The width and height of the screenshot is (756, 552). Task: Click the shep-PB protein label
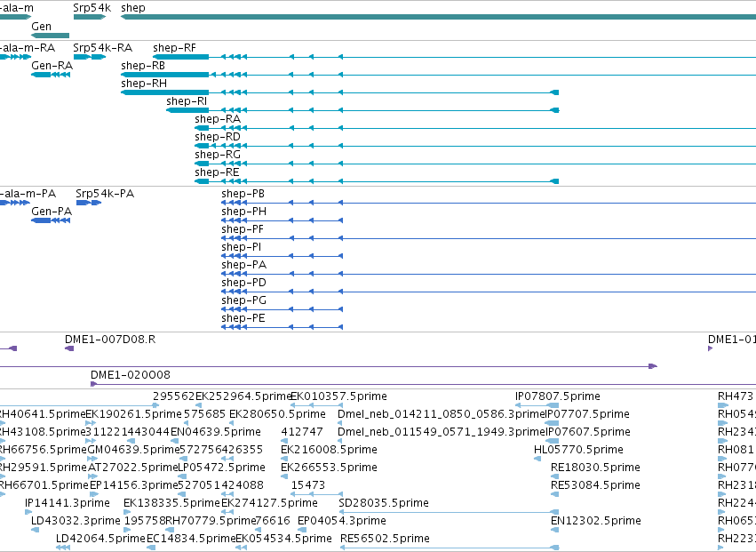[243, 194]
